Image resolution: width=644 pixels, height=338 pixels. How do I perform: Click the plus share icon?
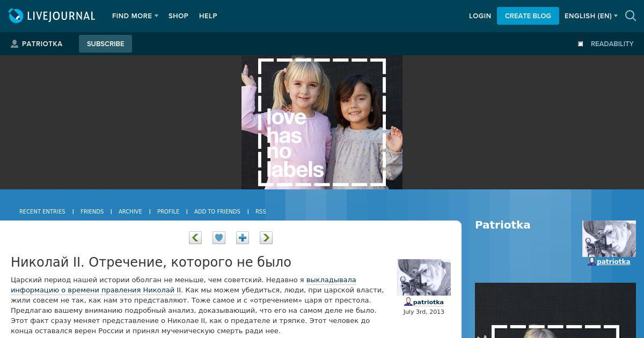coord(243,238)
